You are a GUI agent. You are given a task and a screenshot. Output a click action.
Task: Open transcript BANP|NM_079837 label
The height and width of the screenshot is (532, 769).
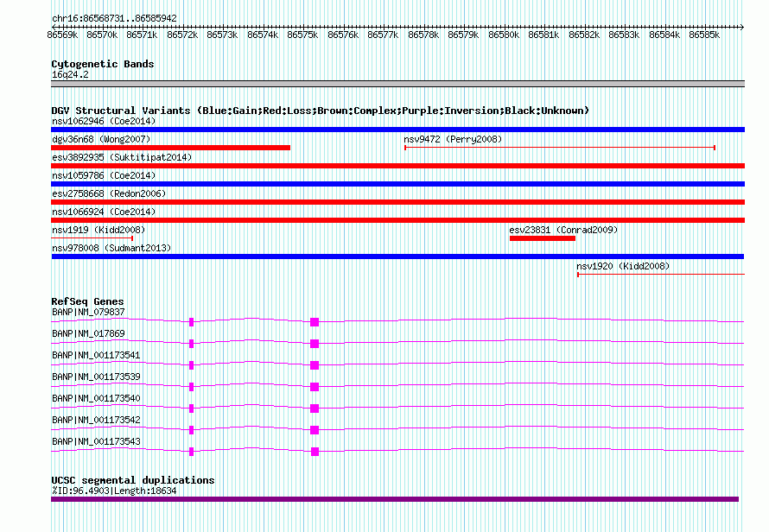click(88, 312)
